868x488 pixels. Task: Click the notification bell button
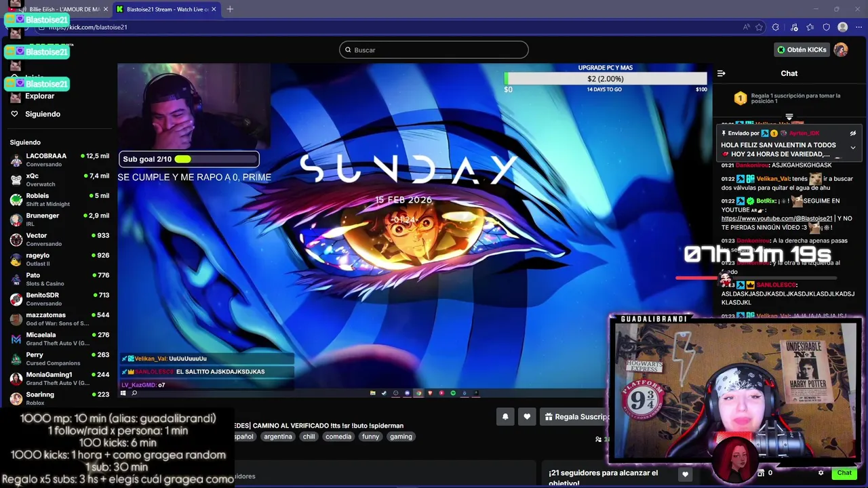click(505, 417)
